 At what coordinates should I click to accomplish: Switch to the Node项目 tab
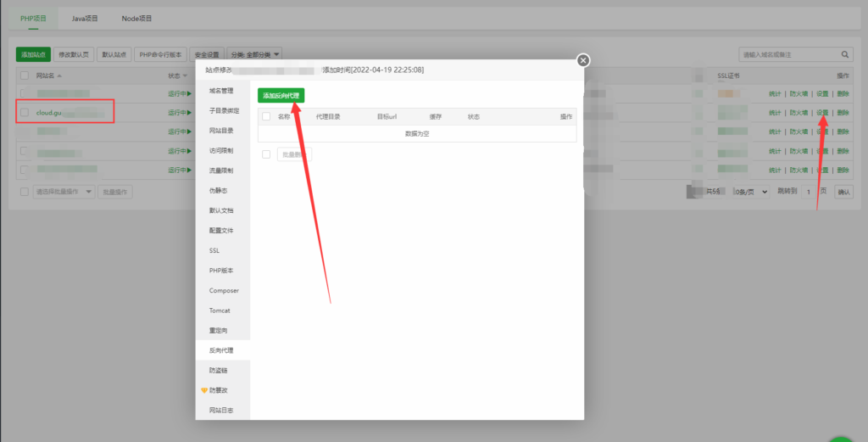[136, 19]
